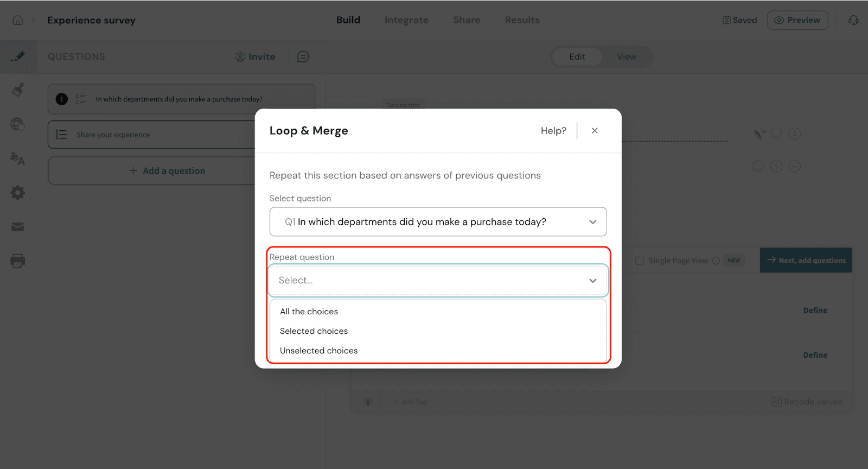Viewport: 868px width, 469px height.
Task: Switch to View mode toggle
Action: click(626, 57)
